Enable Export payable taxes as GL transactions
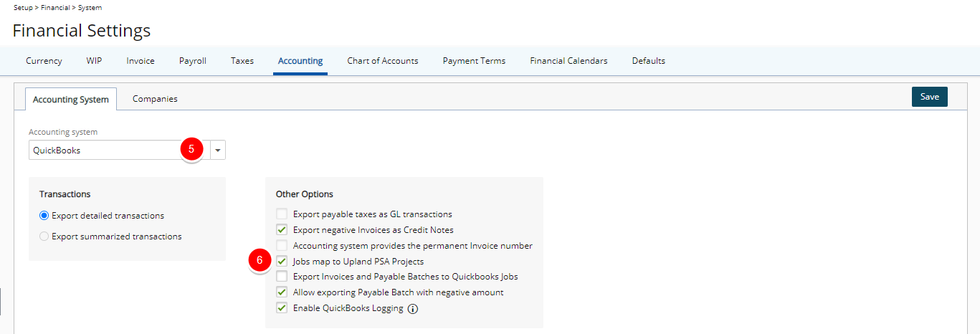980x334 pixels. pos(282,214)
